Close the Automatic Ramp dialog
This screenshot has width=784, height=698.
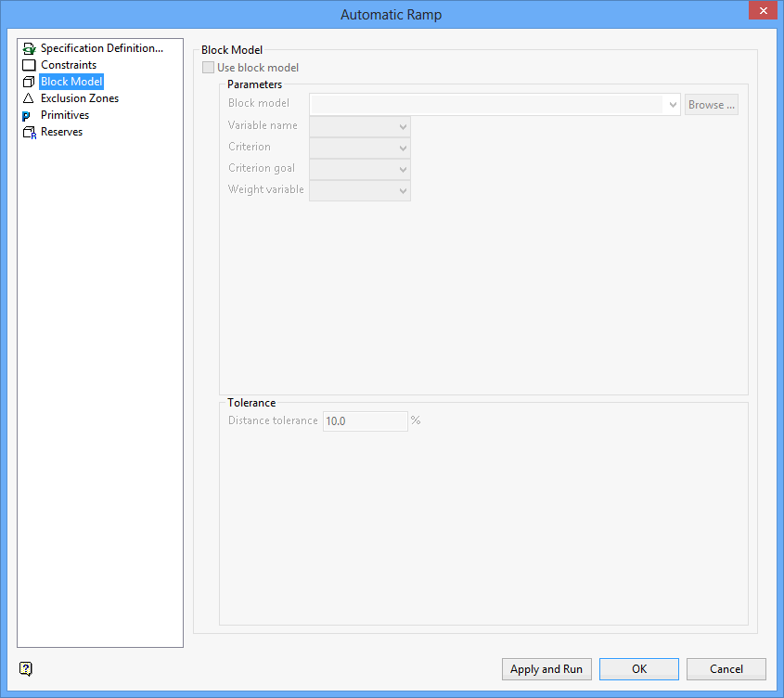click(763, 10)
